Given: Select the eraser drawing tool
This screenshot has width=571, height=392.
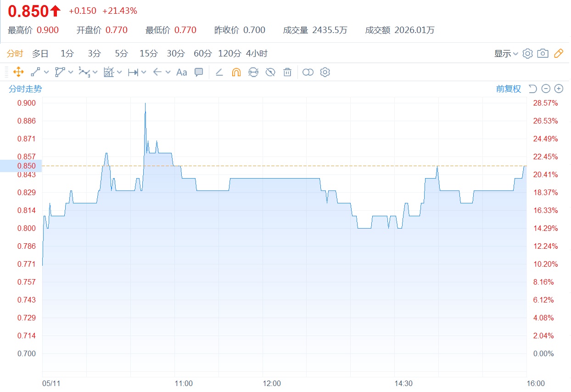Looking at the screenshot, I should pyautogui.click(x=219, y=72).
